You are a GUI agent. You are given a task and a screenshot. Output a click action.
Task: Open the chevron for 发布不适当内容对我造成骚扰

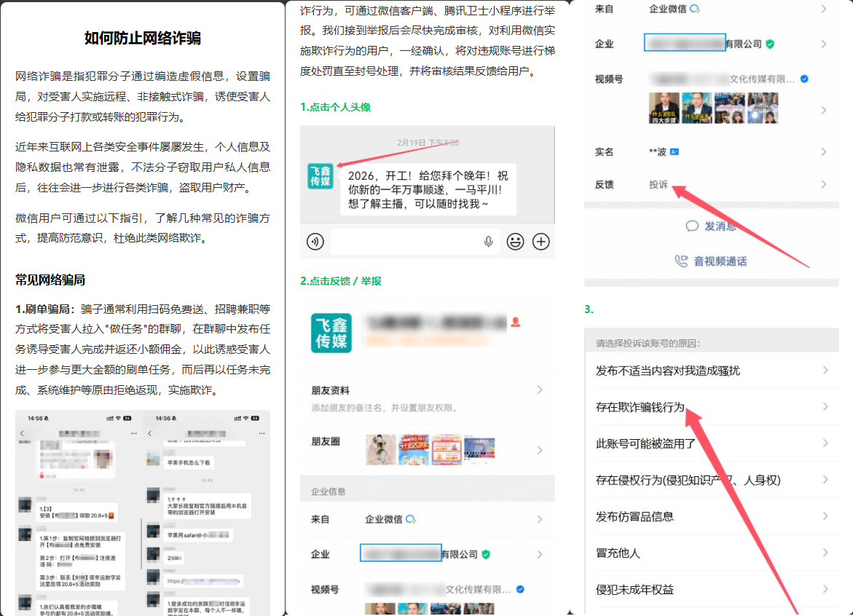coord(825,370)
